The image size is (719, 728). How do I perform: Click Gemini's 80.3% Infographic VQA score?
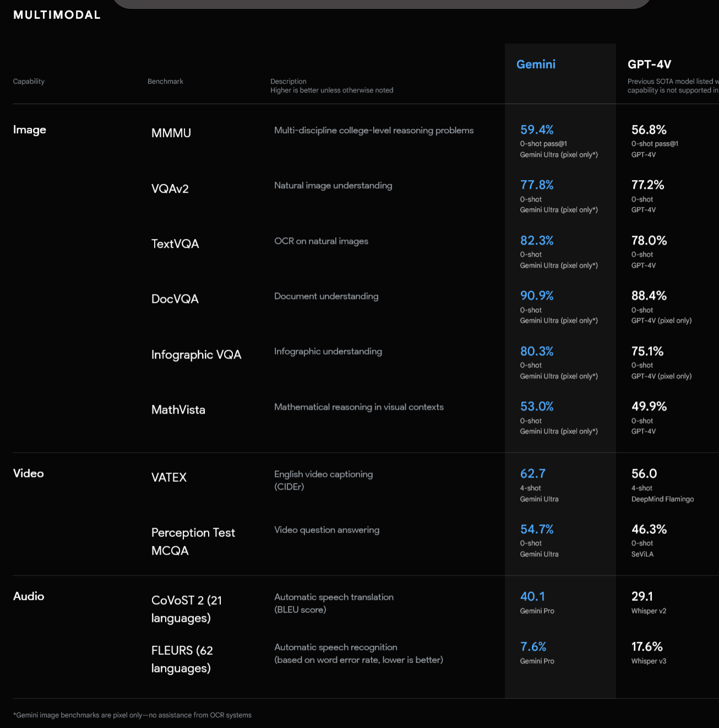(x=537, y=351)
